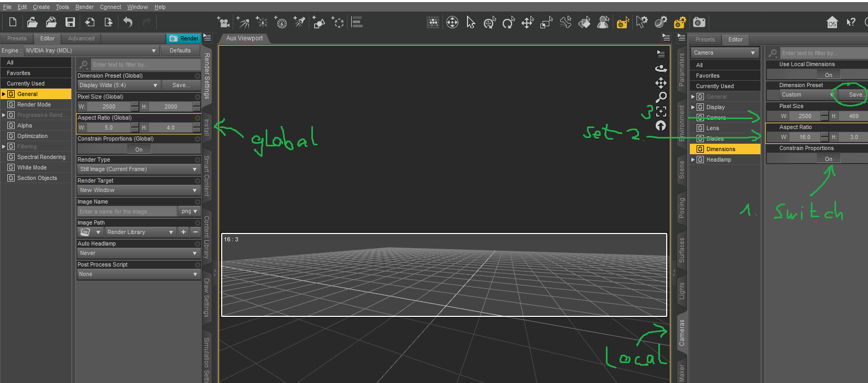
Task: Click Save button next to Display Wide preset
Action: point(181,85)
